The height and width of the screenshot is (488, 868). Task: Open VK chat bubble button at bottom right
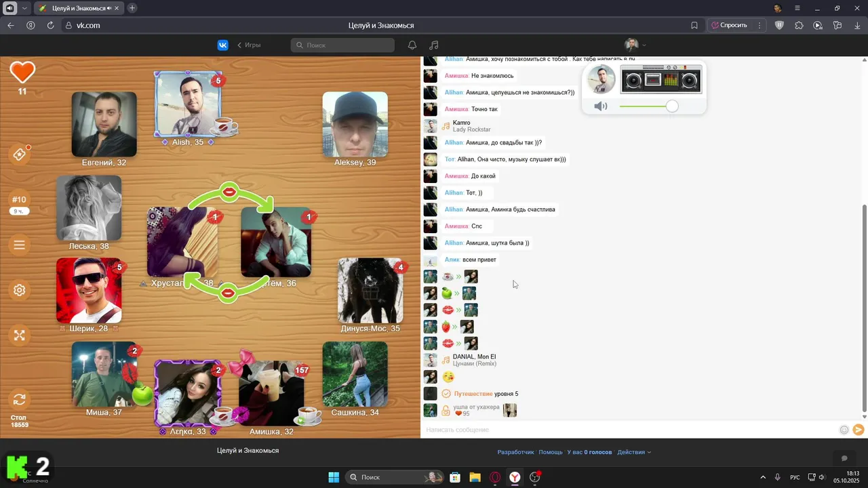tap(844, 459)
